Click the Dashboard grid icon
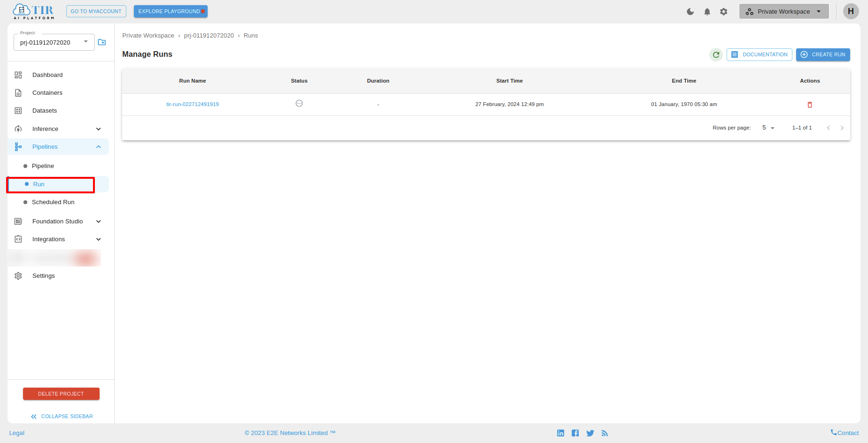Viewport: 868px width, 443px height. [18, 75]
